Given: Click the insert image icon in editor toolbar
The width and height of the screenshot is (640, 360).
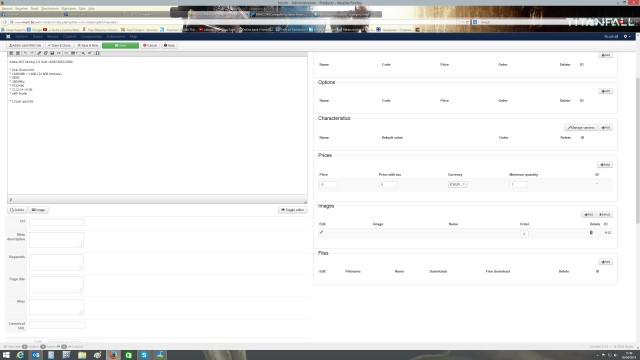Looking at the screenshot, I should click(52, 53).
